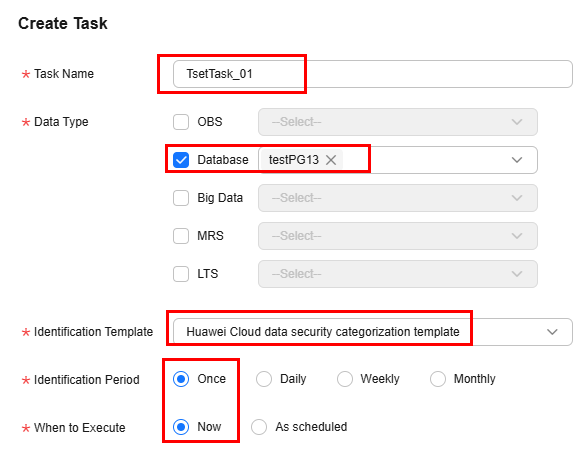Viewport: 580px width, 451px height.
Task: Open the OBS select dropdown
Action: 398,122
